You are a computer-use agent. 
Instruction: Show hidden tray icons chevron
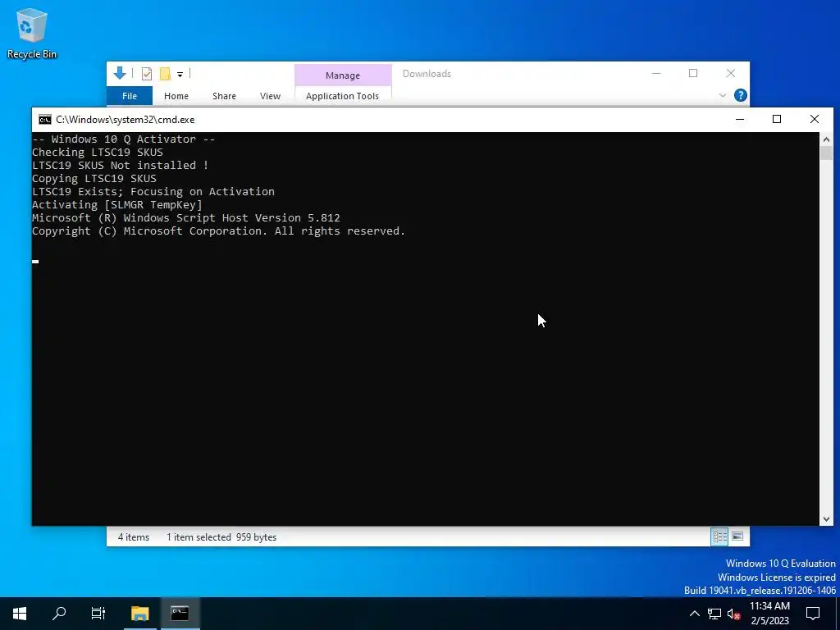[694, 614]
